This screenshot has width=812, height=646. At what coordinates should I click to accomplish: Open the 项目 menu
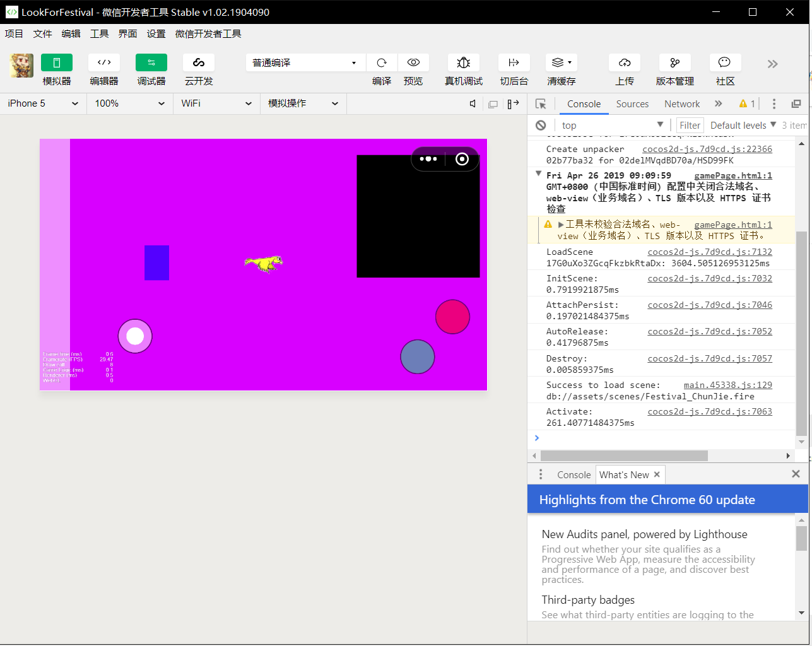14,34
